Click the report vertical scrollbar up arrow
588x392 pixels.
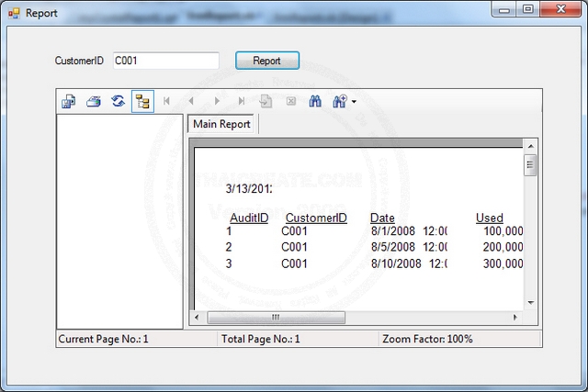coord(529,146)
